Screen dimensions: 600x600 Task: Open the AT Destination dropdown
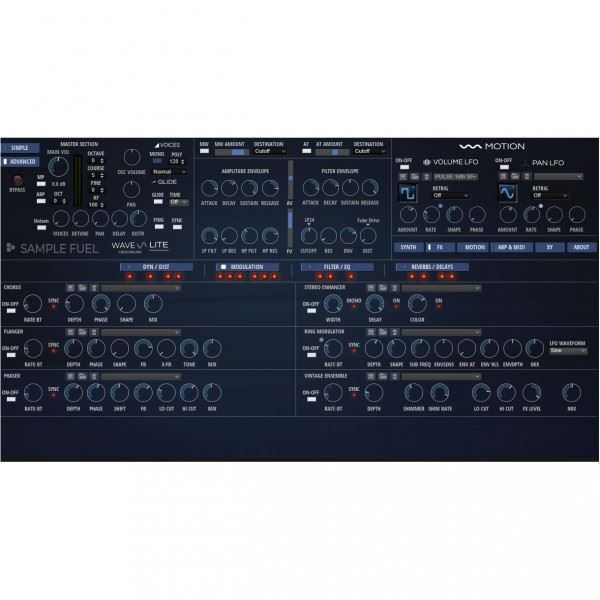[370, 152]
